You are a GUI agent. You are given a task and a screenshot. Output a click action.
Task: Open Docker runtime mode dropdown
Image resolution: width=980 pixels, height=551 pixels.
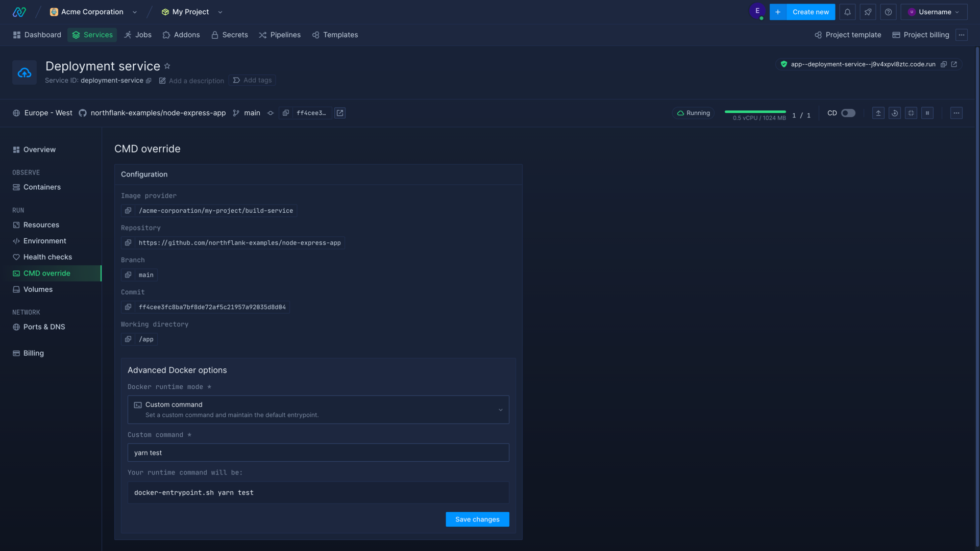[x=318, y=410]
